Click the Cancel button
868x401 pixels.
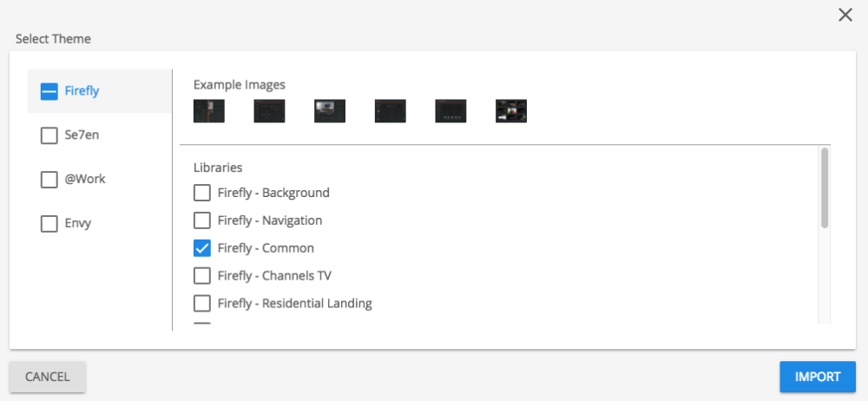point(48,377)
